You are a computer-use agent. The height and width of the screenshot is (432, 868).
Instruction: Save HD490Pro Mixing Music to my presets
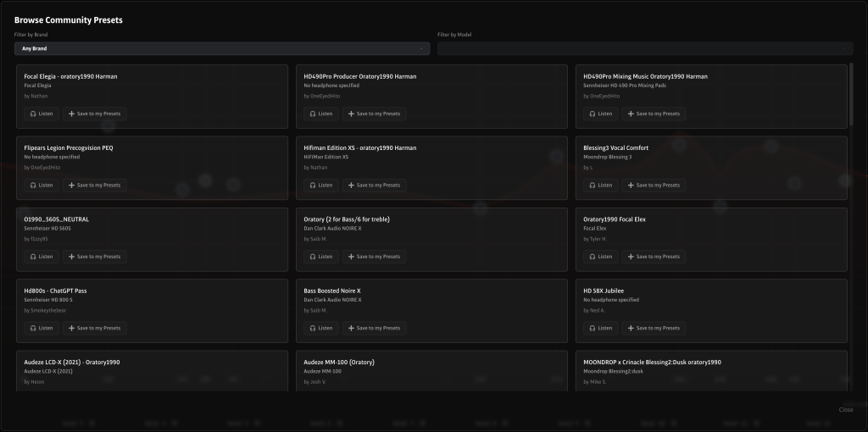click(654, 114)
